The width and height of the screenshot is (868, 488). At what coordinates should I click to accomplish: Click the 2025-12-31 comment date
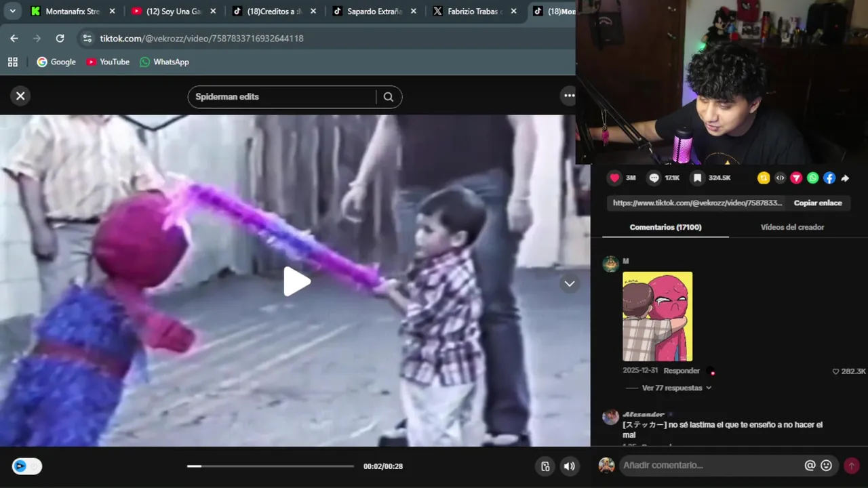(640, 371)
